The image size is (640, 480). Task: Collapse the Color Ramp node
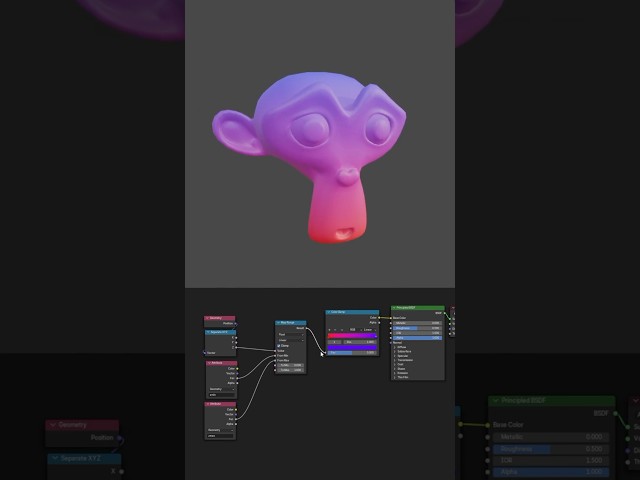(329, 312)
